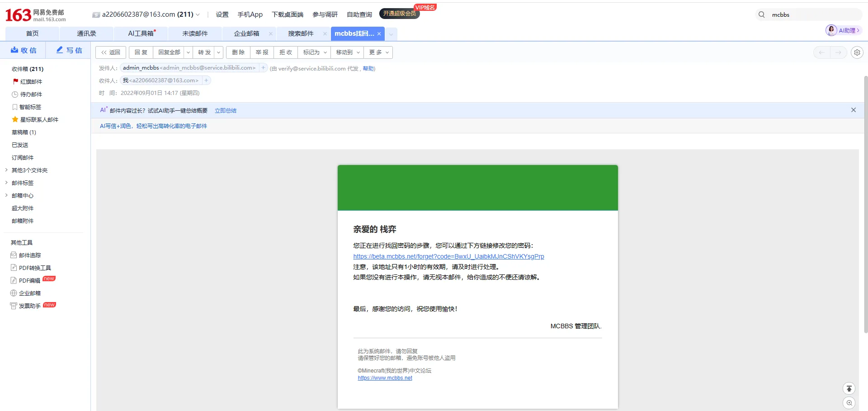Open 已发送 folder

(20, 145)
